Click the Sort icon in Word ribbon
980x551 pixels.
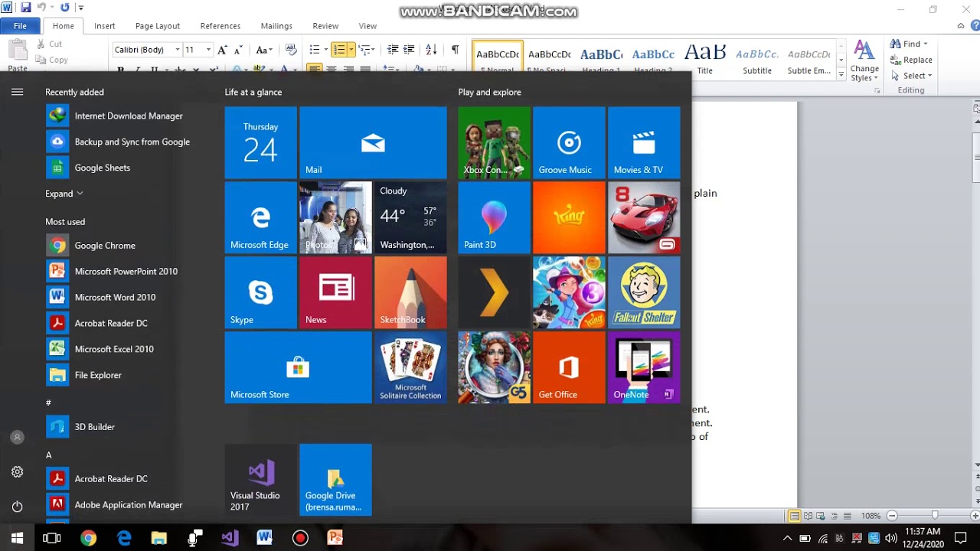[x=431, y=50]
